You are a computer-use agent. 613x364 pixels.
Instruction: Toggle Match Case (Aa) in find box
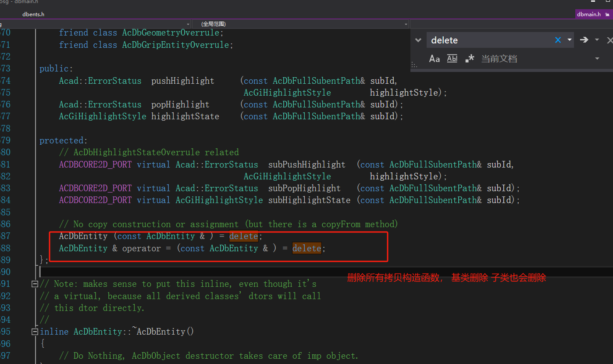pyautogui.click(x=434, y=59)
